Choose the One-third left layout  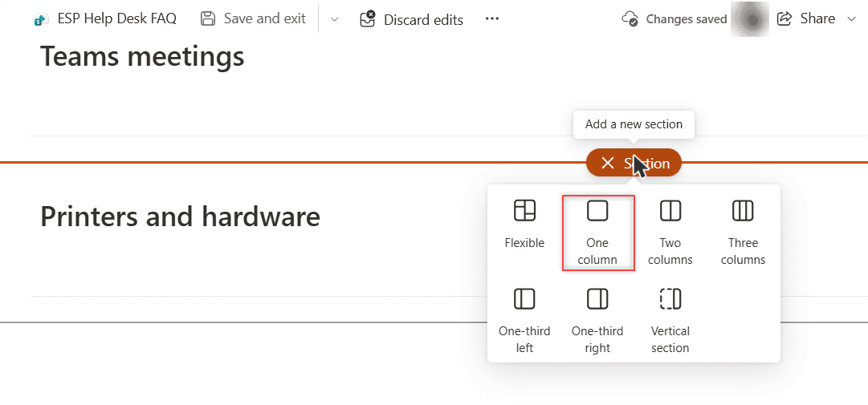click(524, 321)
